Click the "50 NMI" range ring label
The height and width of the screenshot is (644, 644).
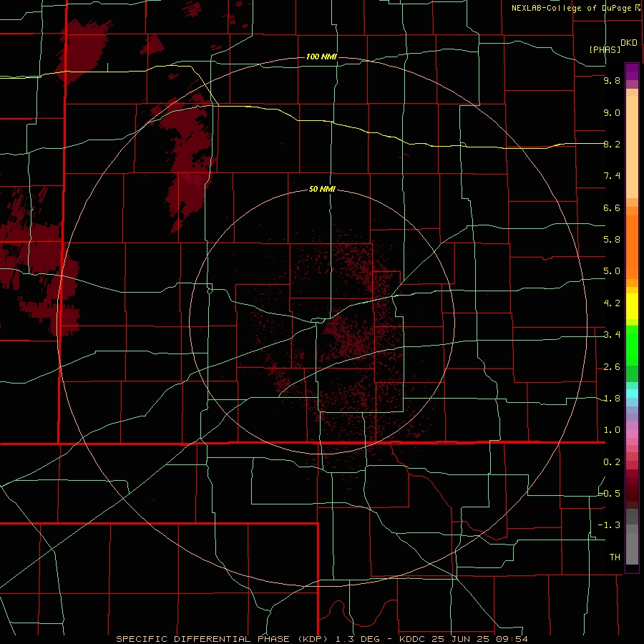tap(322, 190)
